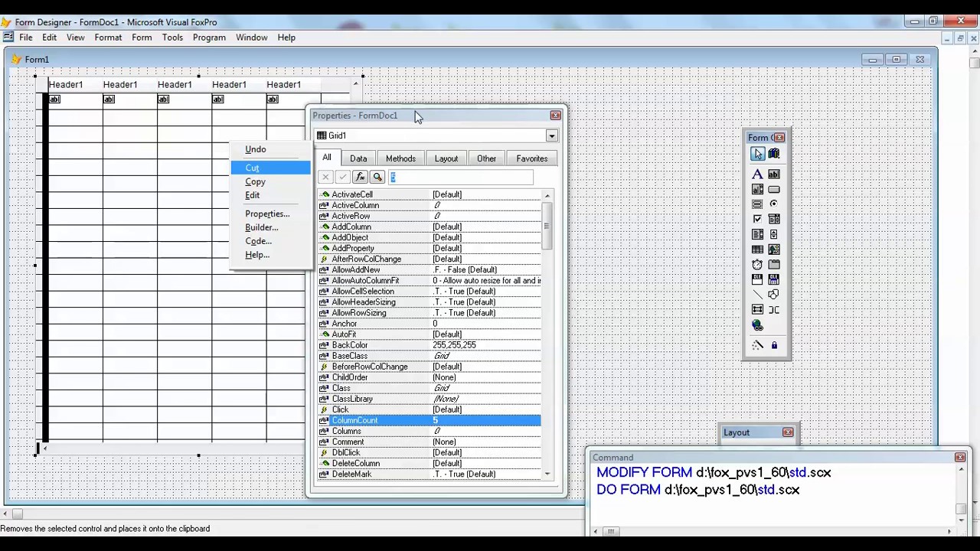
Task: Select the Timer control tool
Action: coord(757,265)
